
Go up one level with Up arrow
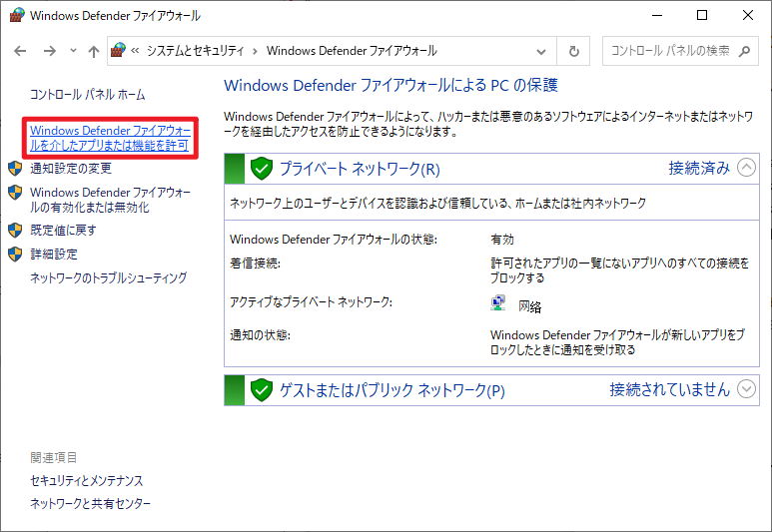pyautogui.click(x=94, y=51)
